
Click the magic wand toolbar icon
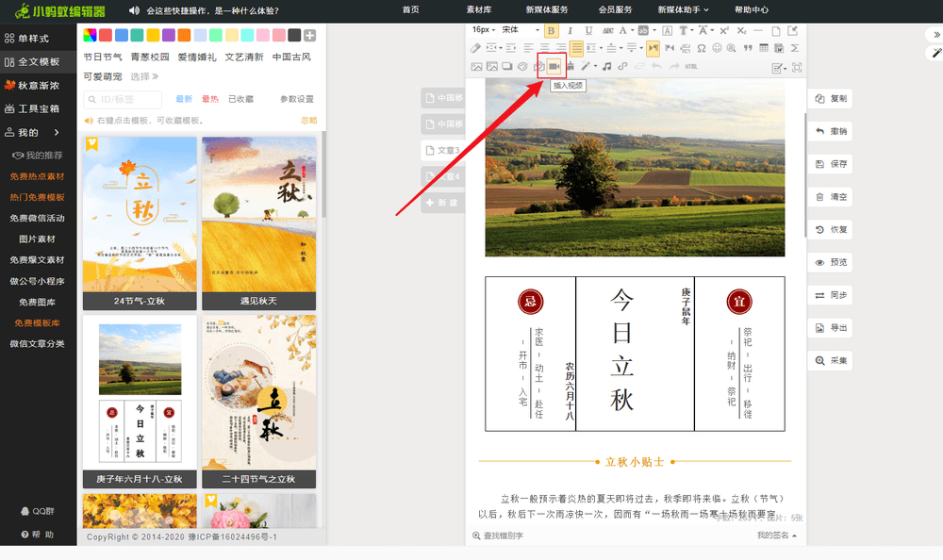pos(586,66)
